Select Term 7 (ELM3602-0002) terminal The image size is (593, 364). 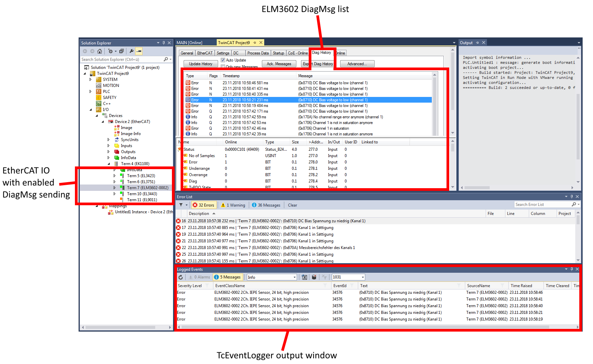147,188
